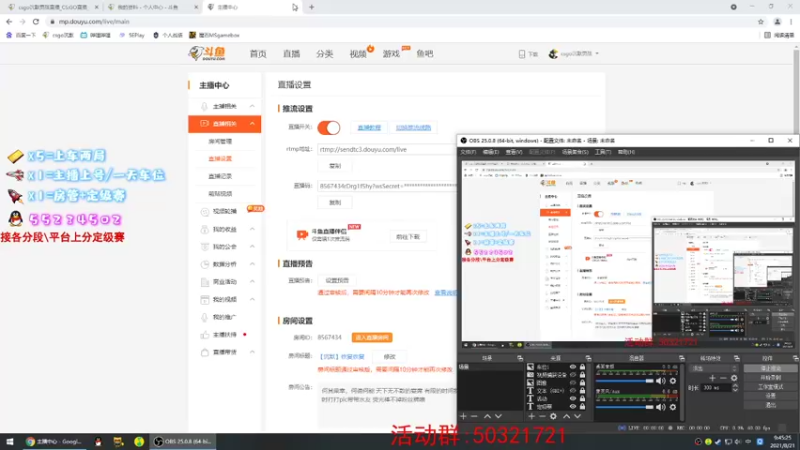Image resolution: width=800 pixels, height=450 pixels.
Task: Remove scene transition with minus icon
Action: (723, 378)
